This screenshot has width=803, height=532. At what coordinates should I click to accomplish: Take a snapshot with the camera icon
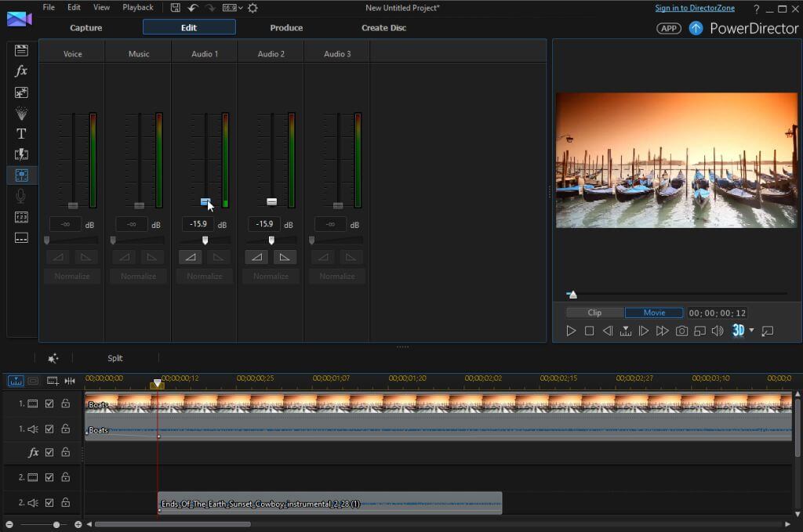(x=681, y=331)
